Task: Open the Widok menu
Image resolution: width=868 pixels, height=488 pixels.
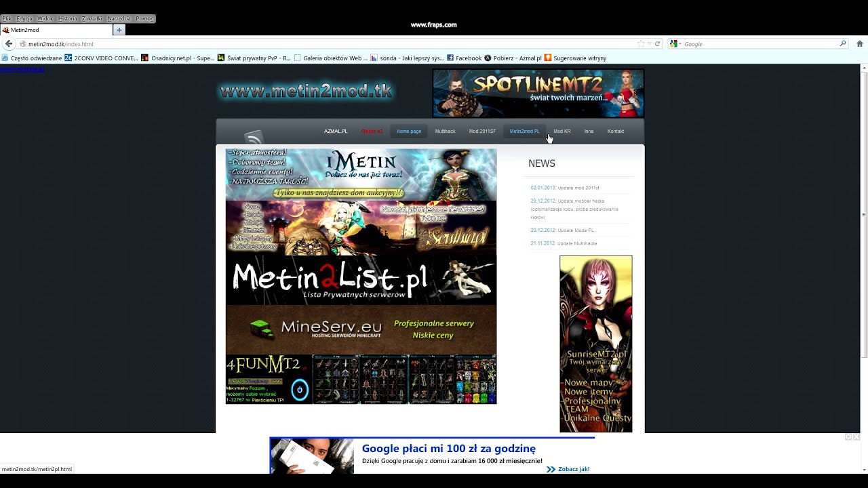Action: [45, 19]
